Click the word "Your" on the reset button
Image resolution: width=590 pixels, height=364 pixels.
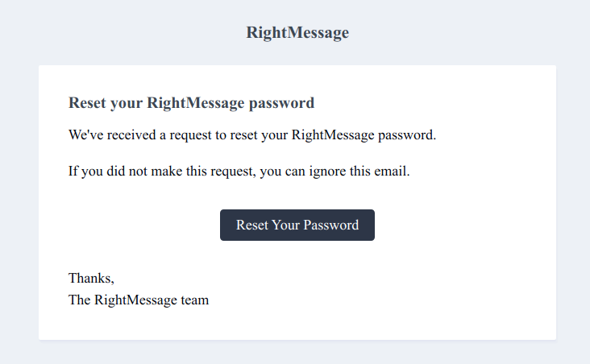(x=285, y=225)
